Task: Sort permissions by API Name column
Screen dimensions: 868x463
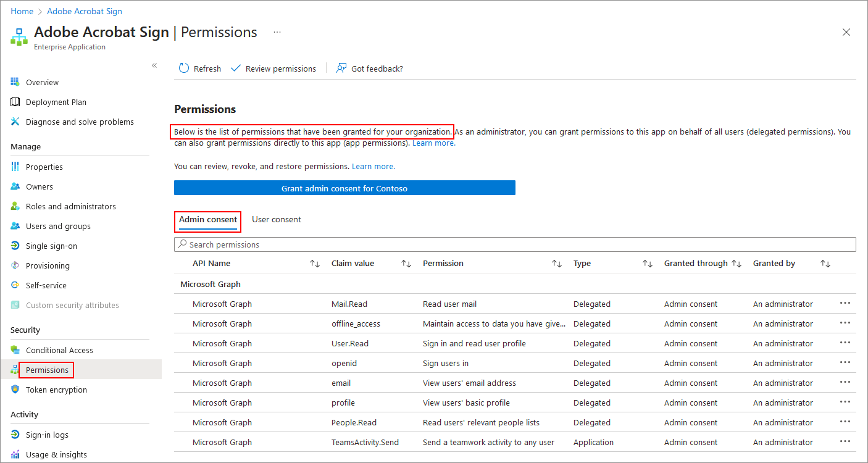Action: [315, 264]
